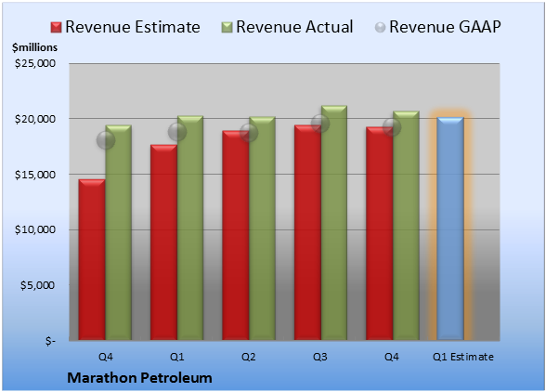The image size is (546, 392).
Task: Select the green actual bar for Q1
Action: 190,228
